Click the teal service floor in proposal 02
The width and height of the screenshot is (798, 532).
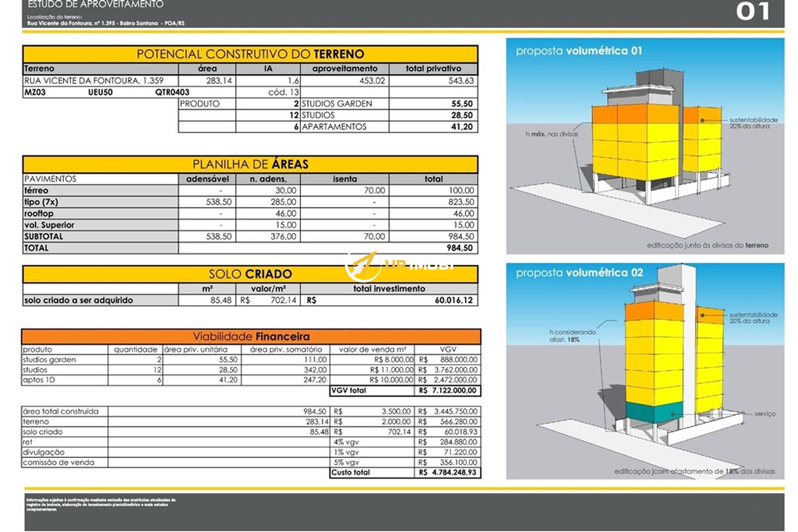pos(654,411)
